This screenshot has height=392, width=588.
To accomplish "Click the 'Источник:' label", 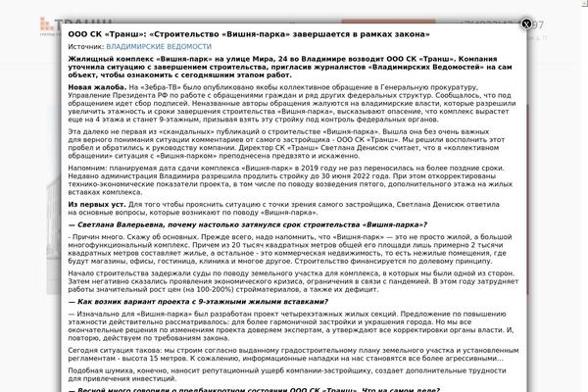I will click(x=86, y=46).
